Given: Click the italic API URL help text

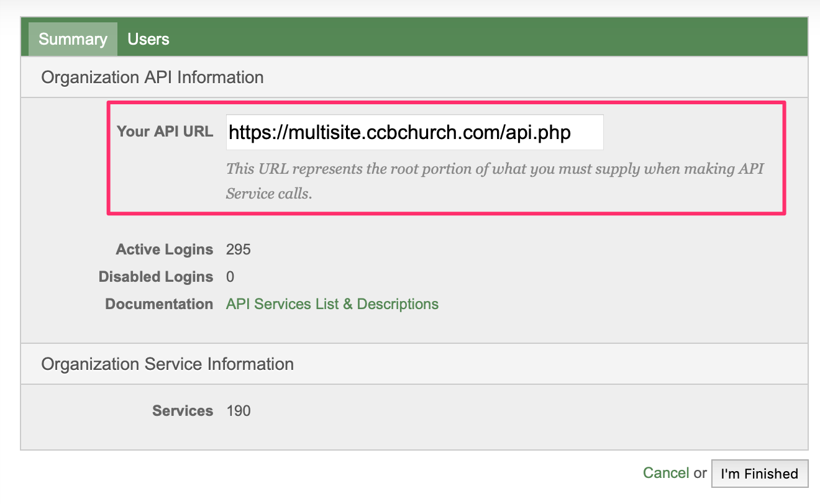Looking at the screenshot, I should point(495,181).
